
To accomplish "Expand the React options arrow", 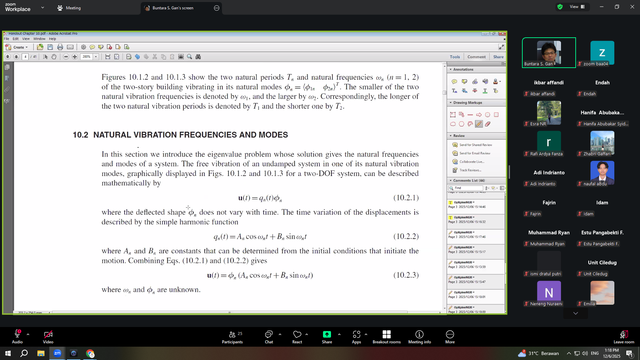I will 307,334.
